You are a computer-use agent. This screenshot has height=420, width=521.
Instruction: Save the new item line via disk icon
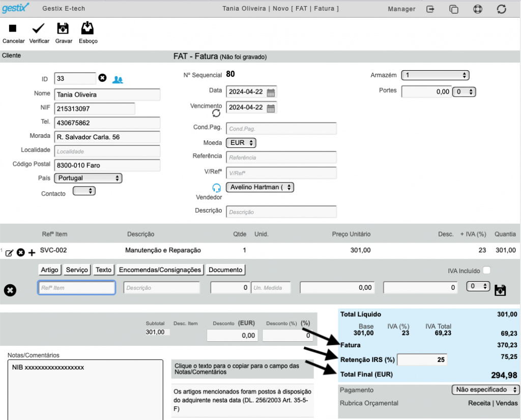click(500, 290)
